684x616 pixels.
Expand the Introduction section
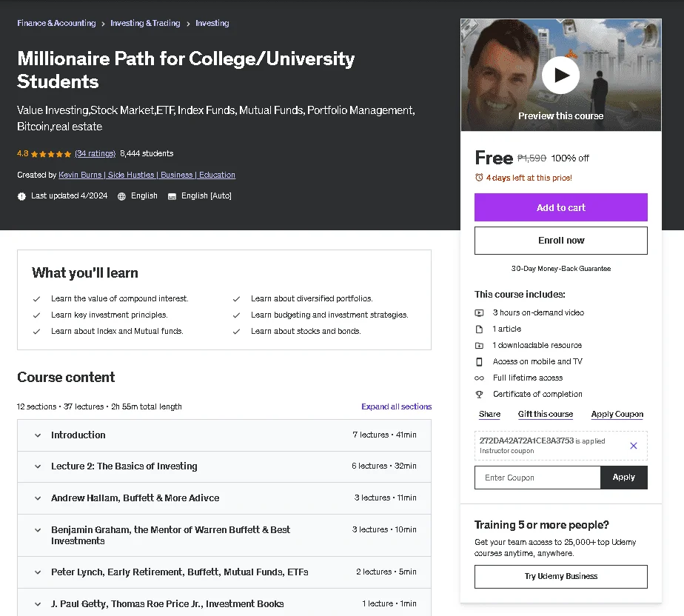224,435
